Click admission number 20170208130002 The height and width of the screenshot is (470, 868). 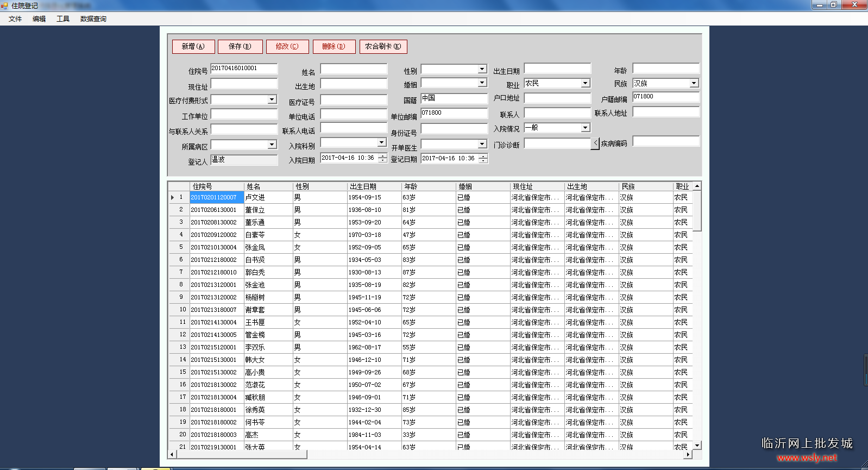click(217, 223)
